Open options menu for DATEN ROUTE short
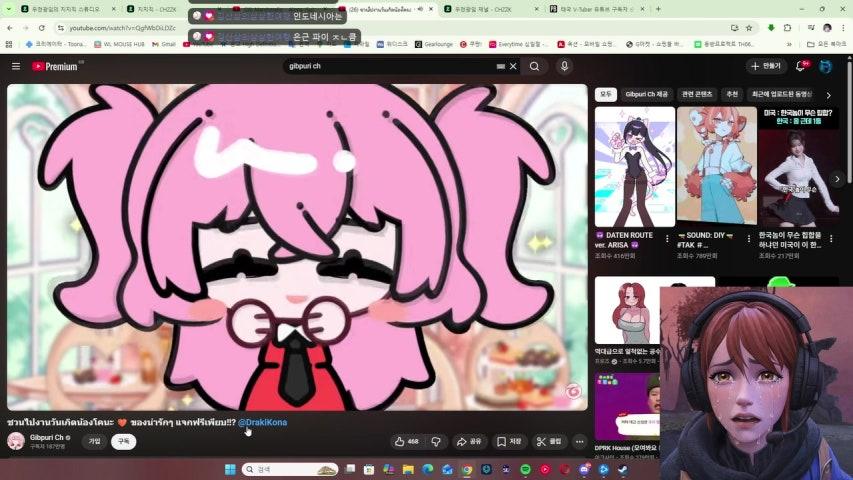The width and height of the screenshot is (853, 480). point(667,238)
